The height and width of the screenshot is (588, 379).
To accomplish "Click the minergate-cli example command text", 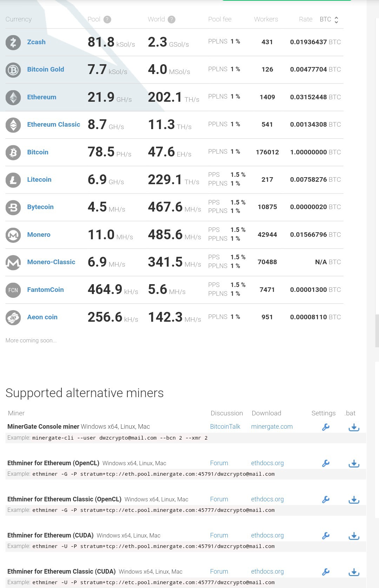I will pos(120,438).
